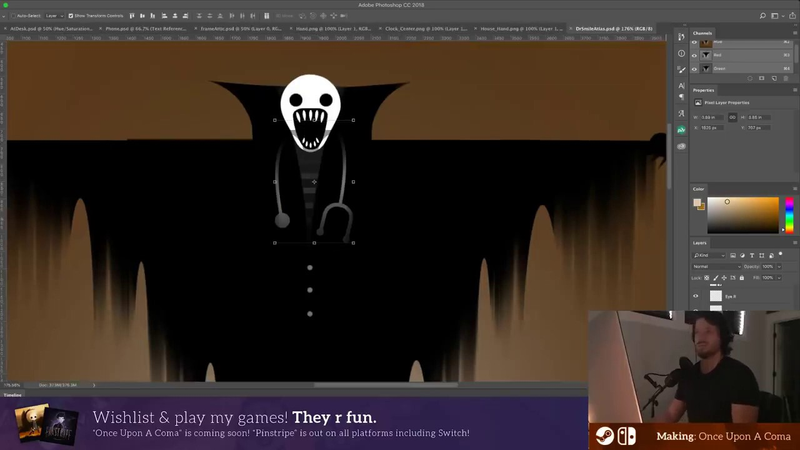Click Auto-Align Layers icon in options bar
The width and height of the screenshot is (800, 450).
pyautogui.click(x=266, y=16)
